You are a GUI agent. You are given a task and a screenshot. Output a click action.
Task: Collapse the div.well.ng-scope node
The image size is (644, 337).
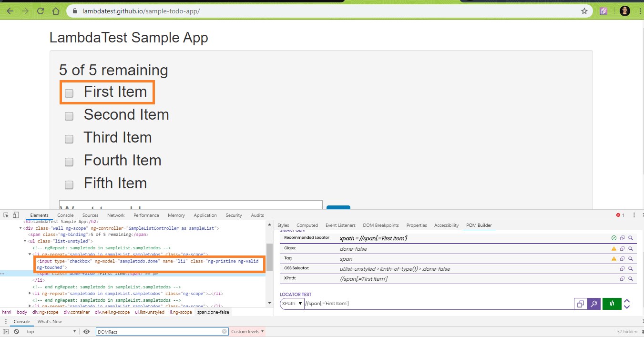pyautogui.click(x=20, y=228)
